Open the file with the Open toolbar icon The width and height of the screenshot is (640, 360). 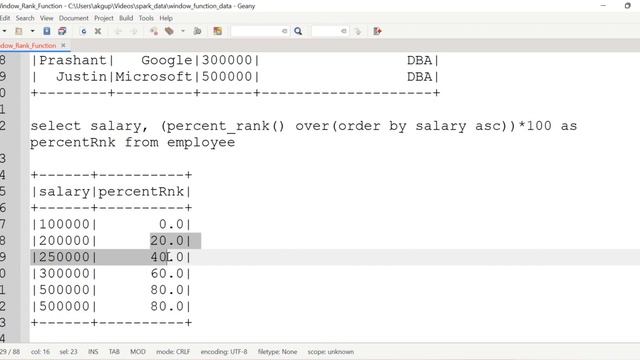(x=19, y=31)
